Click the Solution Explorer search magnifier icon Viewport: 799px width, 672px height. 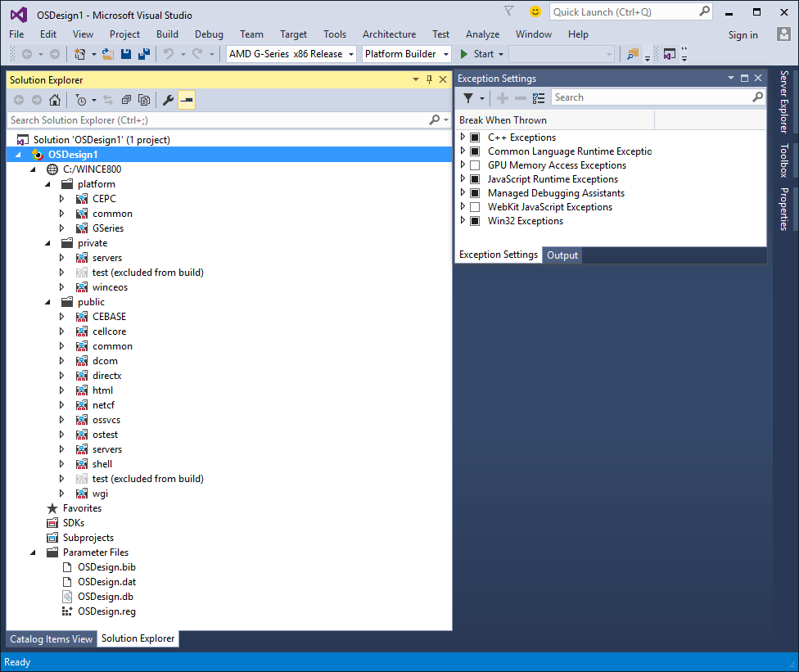[x=434, y=120]
